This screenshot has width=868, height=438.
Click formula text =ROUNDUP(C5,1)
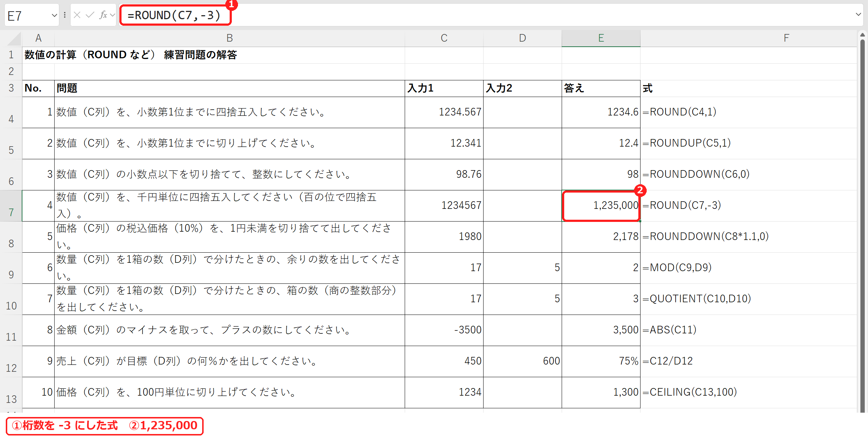(x=686, y=143)
